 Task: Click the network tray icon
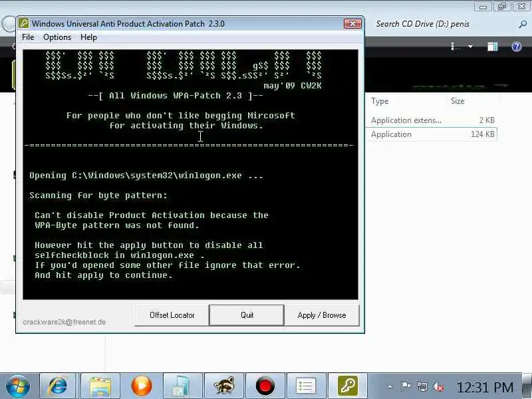(422, 386)
